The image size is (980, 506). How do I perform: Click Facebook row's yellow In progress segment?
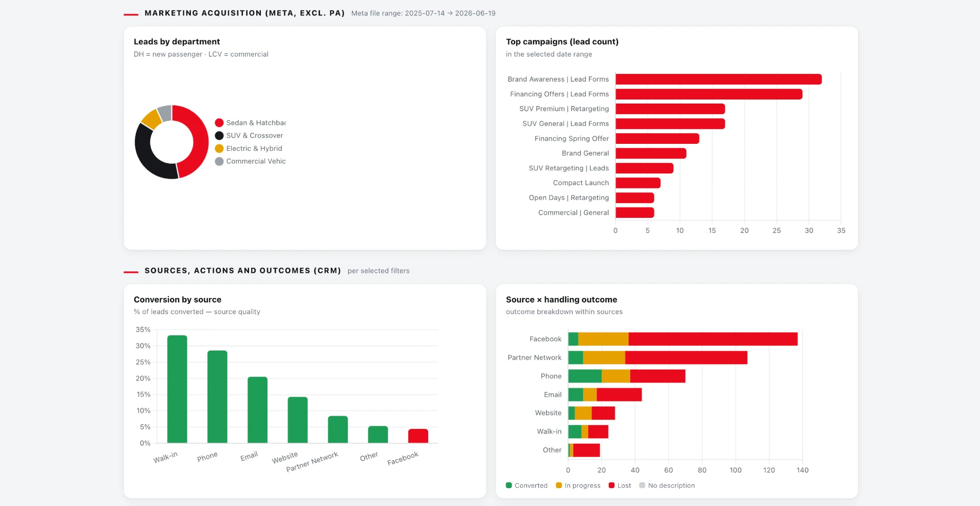pyautogui.click(x=603, y=339)
